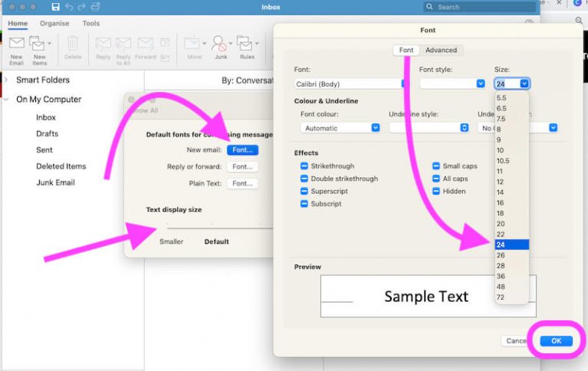Open the Deleted Items folder

(61, 166)
